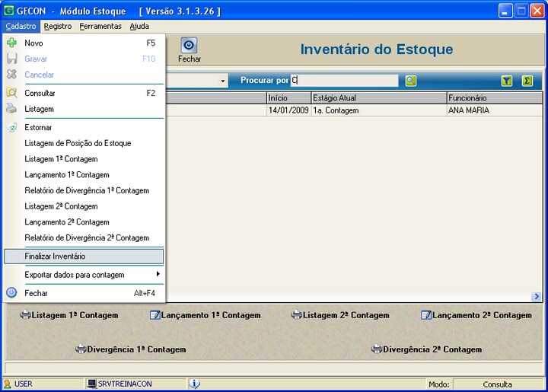Open Relatório de Divergência 2ª Contagem
The height and width of the screenshot is (392, 548).
(x=84, y=237)
